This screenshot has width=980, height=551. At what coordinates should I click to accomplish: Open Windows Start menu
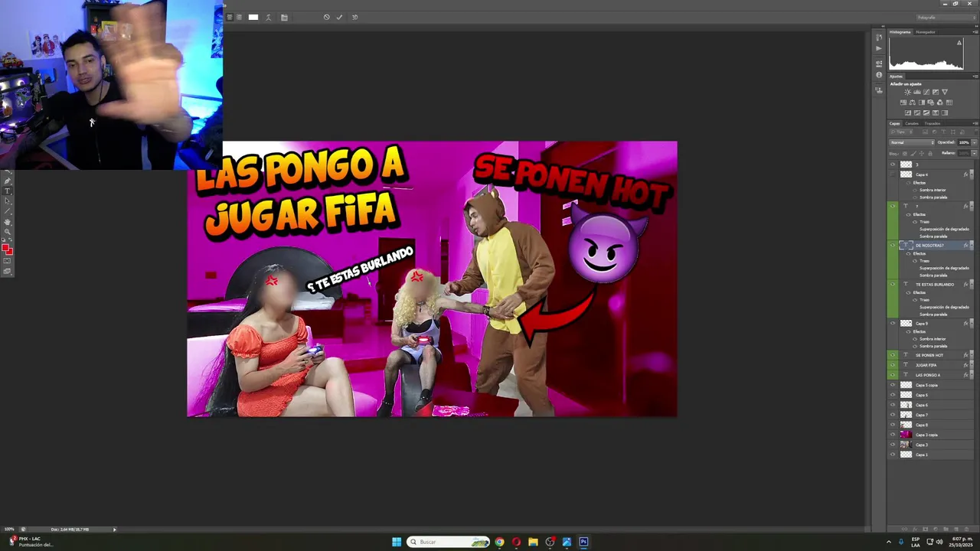[397, 542]
